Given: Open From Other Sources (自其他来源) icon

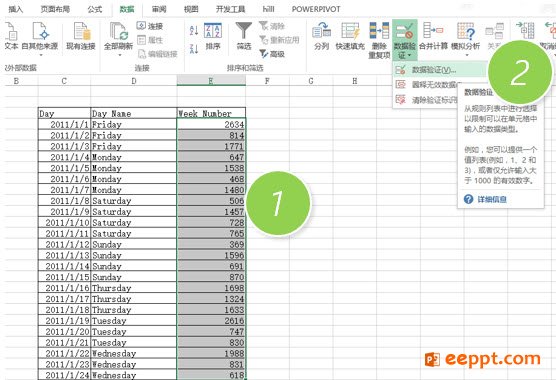Looking at the screenshot, I should pyautogui.click(x=40, y=31).
